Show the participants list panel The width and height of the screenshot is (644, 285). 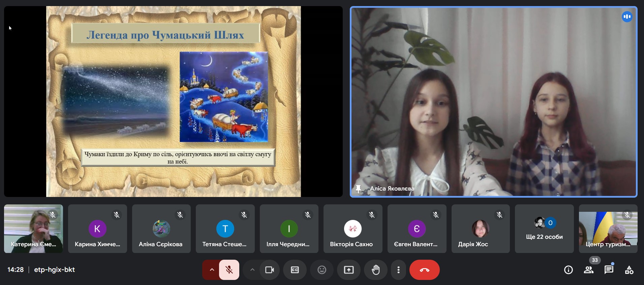tap(589, 270)
